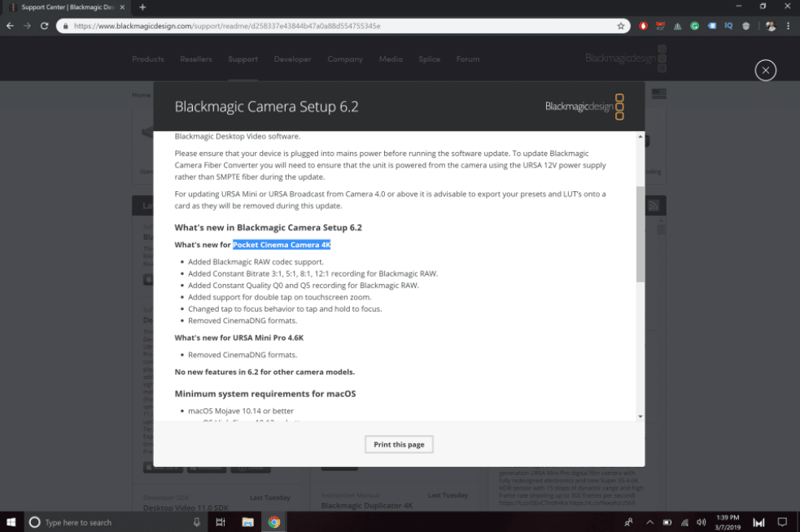800x532 pixels.
Task: Open the Windows Start button
Action: (x=11, y=522)
